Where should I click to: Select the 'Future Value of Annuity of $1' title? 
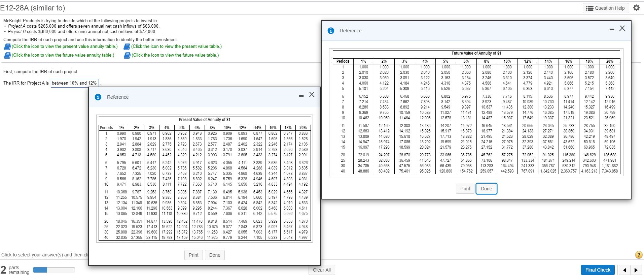[x=476, y=53]
